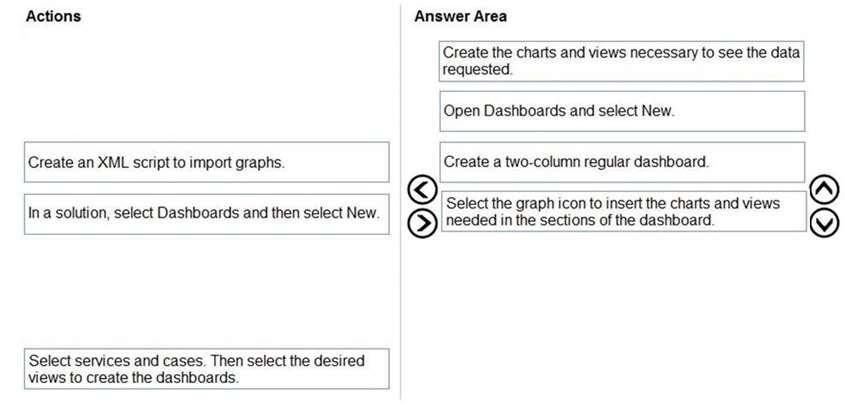
Task: Move the selected step down with down arrow
Action: tap(825, 223)
